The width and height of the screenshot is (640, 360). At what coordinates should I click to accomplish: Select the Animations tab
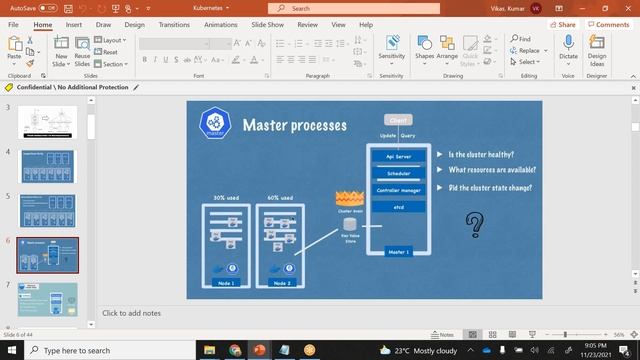tap(220, 24)
